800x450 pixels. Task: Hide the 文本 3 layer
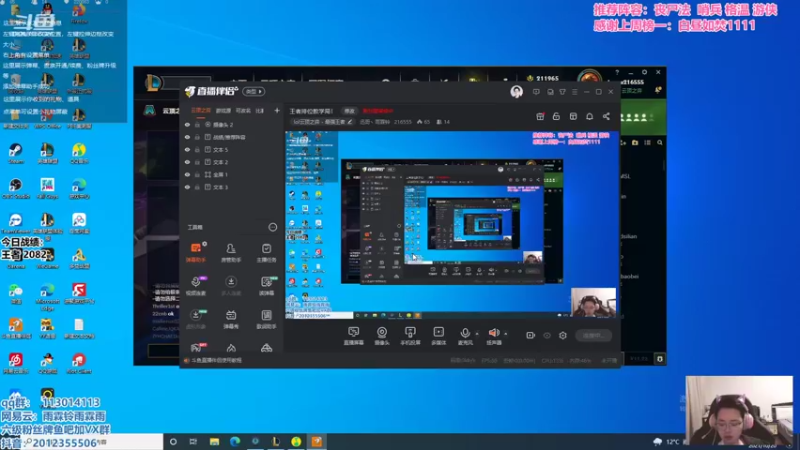click(187, 187)
